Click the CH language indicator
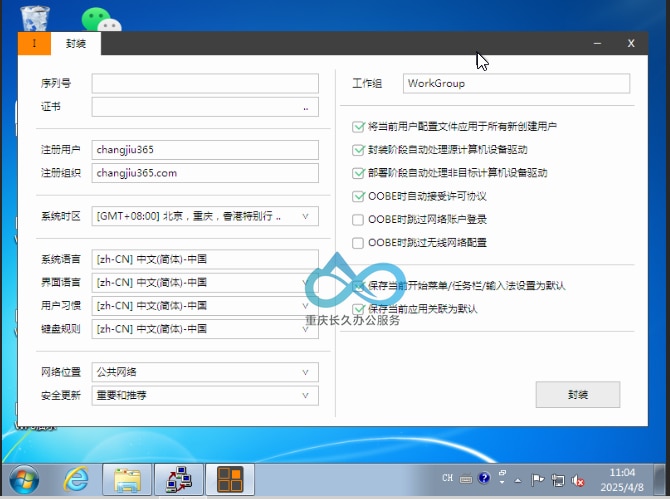670x499 pixels. point(447,478)
